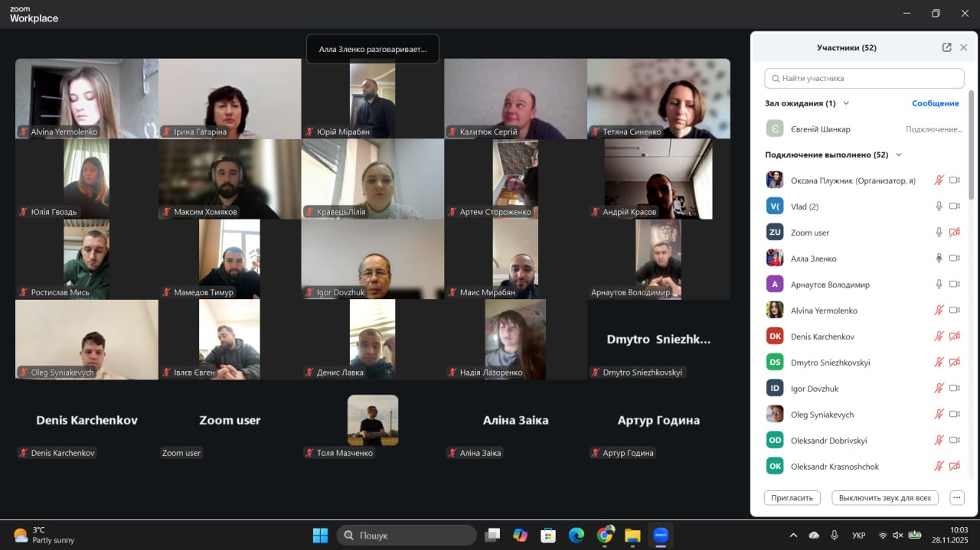Click the participant search field

[864, 78]
